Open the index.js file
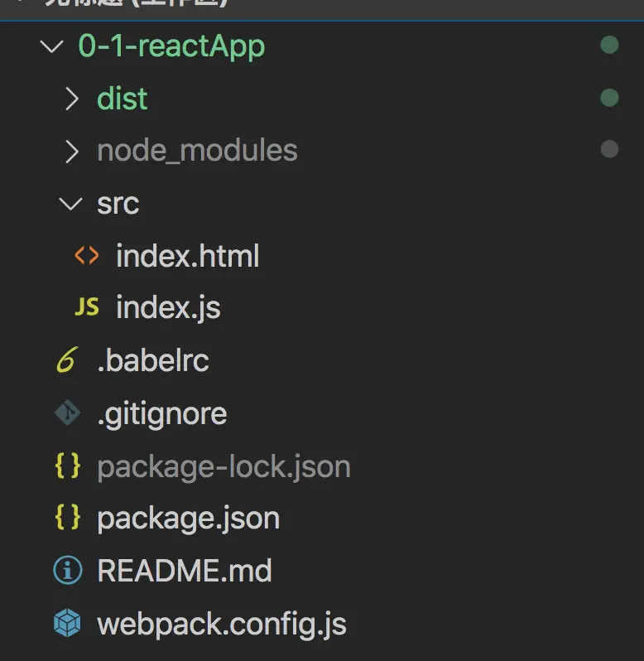 point(168,308)
